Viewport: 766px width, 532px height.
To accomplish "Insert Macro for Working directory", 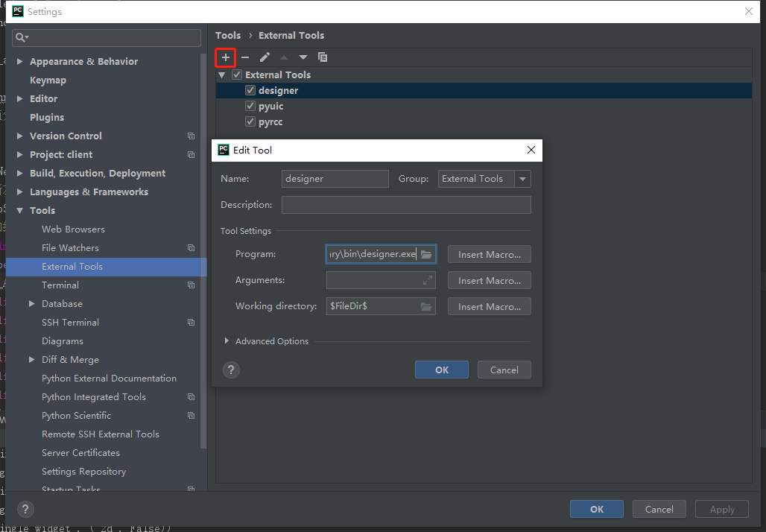I will [490, 307].
